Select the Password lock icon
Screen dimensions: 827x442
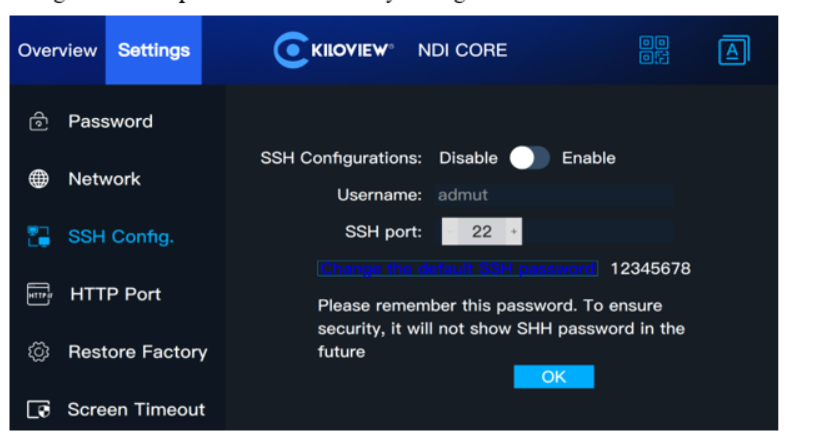tap(39, 121)
